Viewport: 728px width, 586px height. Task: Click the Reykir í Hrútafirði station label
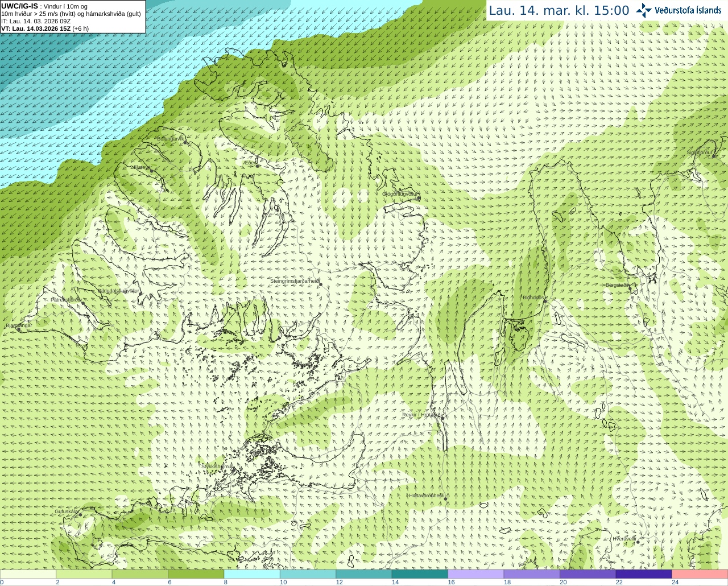coord(422,415)
